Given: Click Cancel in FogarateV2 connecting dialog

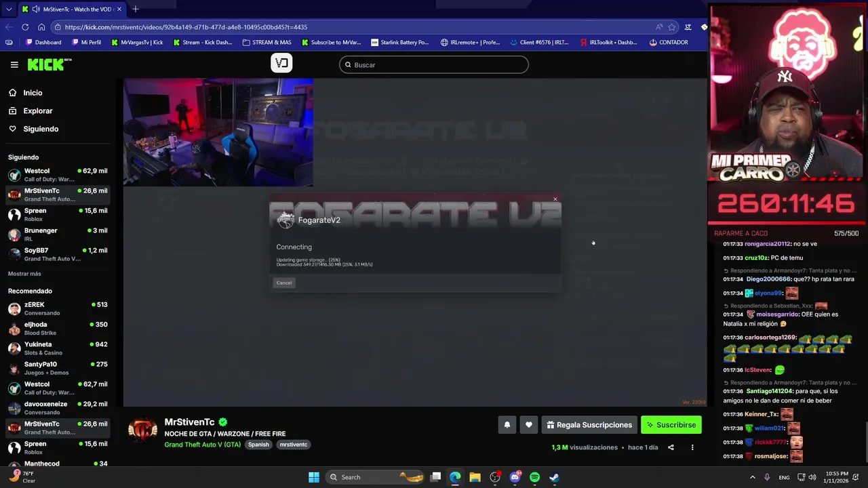Looking at the screenshot, I should 284,283.
